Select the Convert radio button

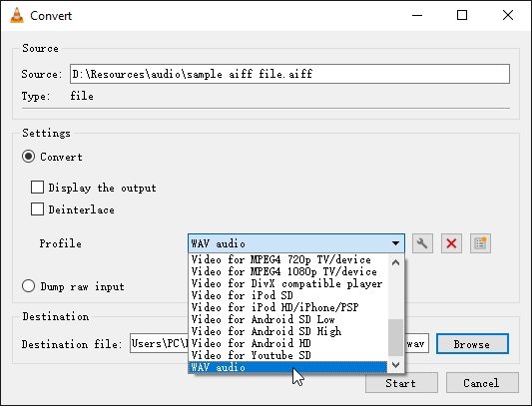[28, 157]
